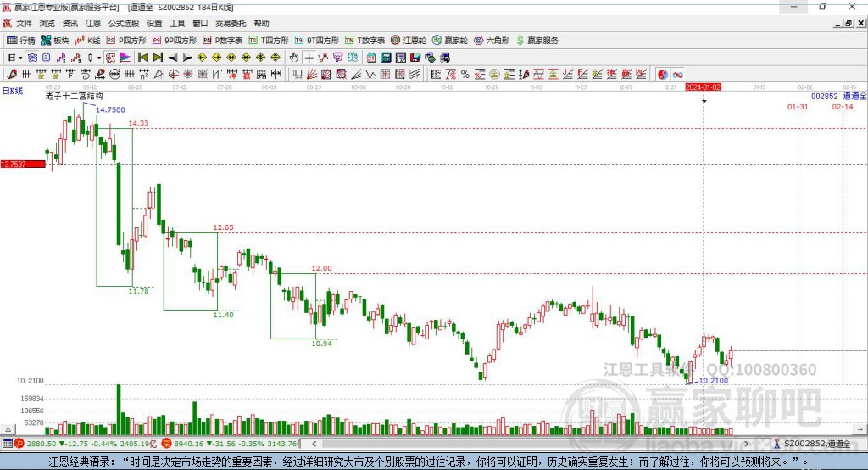The image size is (868, 470).
Task: Click the up triangle beside volume panel
Action: coord(8,429)
